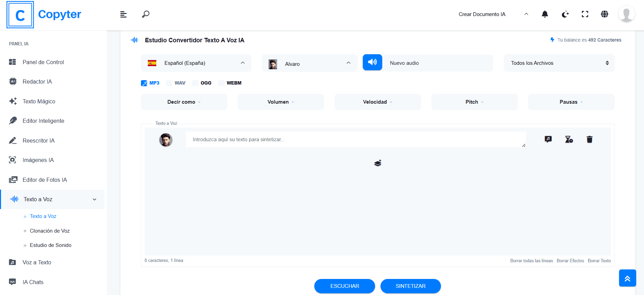Open the language globe icon
This screenshot has height=295, width=644.
point(604,14)
